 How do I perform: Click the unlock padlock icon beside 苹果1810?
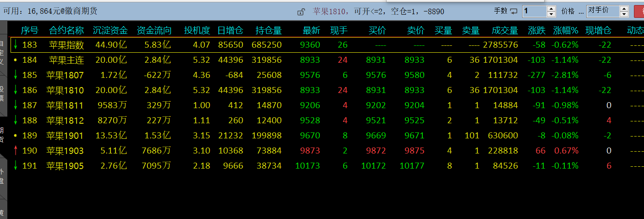301,11
